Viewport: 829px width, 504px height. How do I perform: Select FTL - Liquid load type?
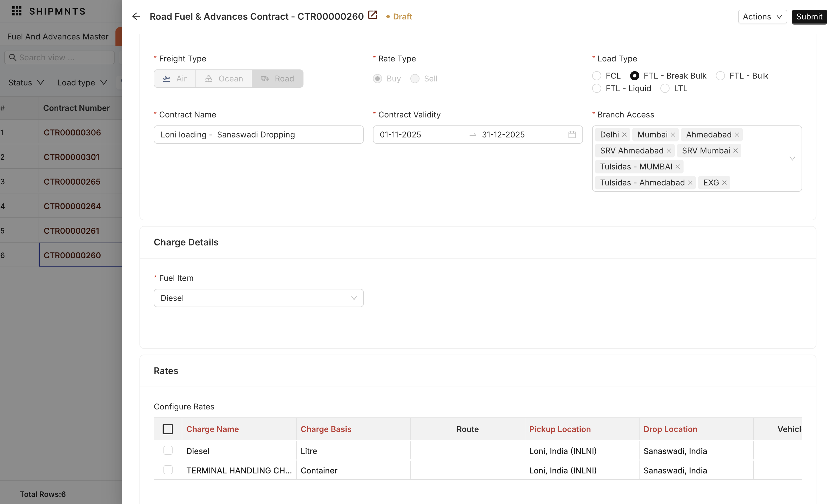tap(596, 89)
